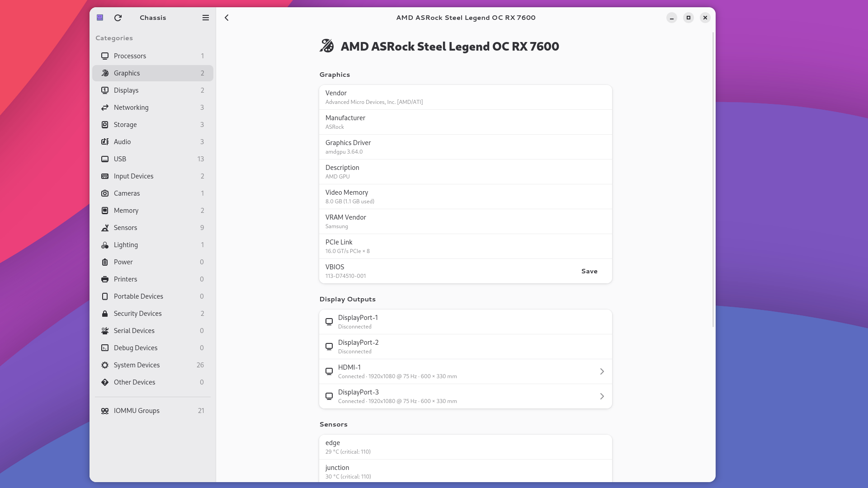Click the Security Devices lock icon
Viewport: 868px width, 488px height.
pos(105,314)
